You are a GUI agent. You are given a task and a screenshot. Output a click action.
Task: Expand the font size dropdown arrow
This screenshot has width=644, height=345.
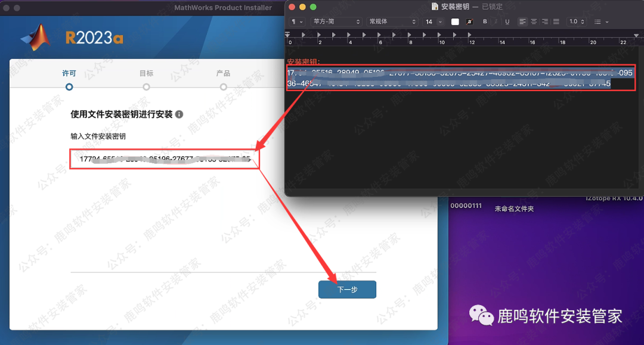point(440,21)
